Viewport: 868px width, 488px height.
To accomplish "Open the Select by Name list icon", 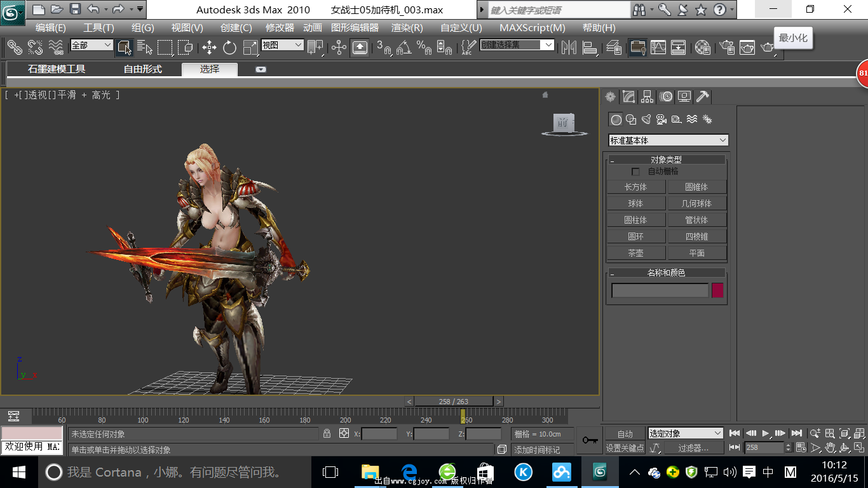I will tap(145, 47).
